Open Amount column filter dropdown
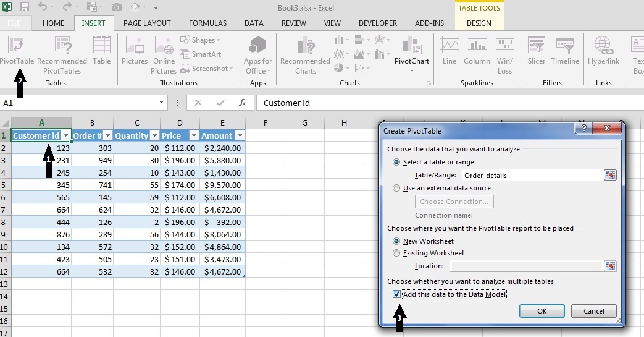Viewport: 644px width, 337px height. pos(240,135)
